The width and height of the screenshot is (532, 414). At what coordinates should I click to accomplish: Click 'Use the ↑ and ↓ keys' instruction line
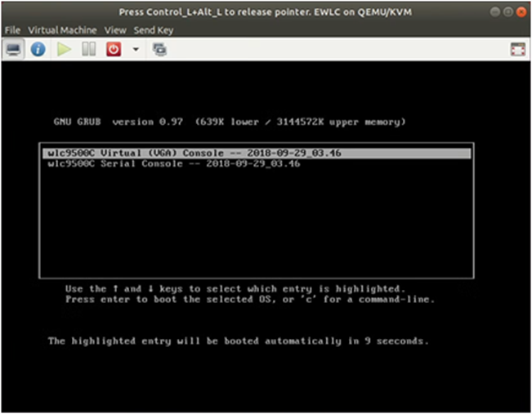click(235, 289)
